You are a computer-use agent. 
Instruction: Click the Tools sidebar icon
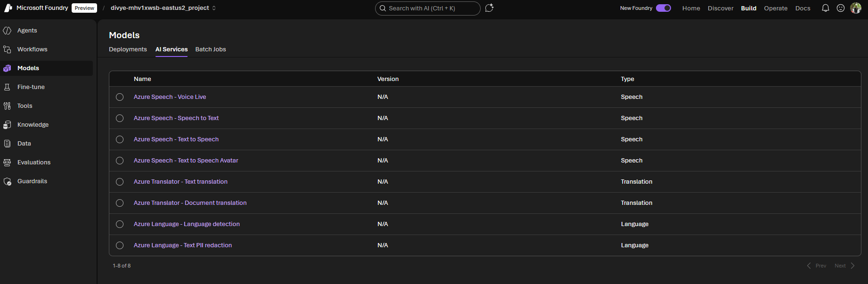click(x=7, y=106)
